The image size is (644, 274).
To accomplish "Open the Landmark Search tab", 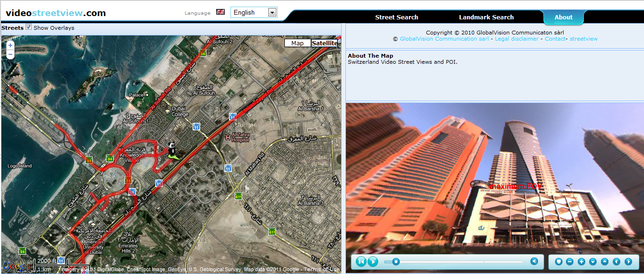I will 486,17.
